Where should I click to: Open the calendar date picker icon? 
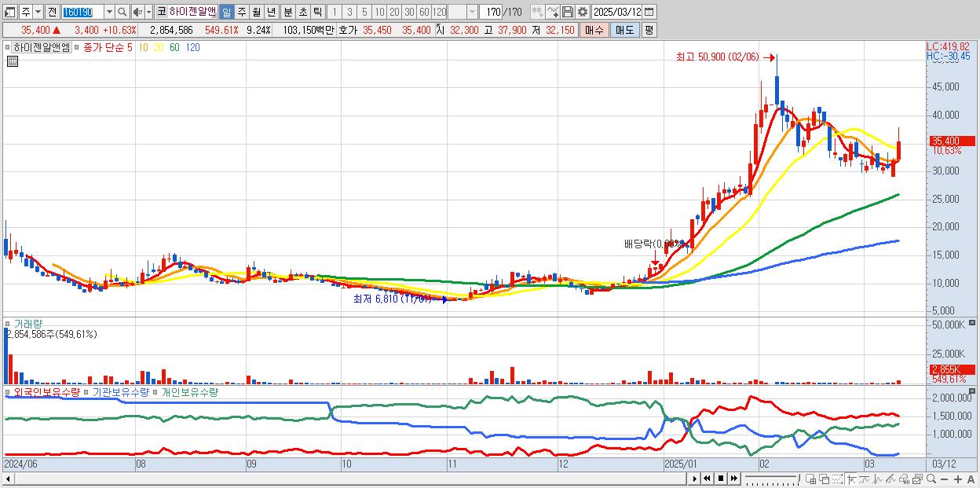click(650, 12)
